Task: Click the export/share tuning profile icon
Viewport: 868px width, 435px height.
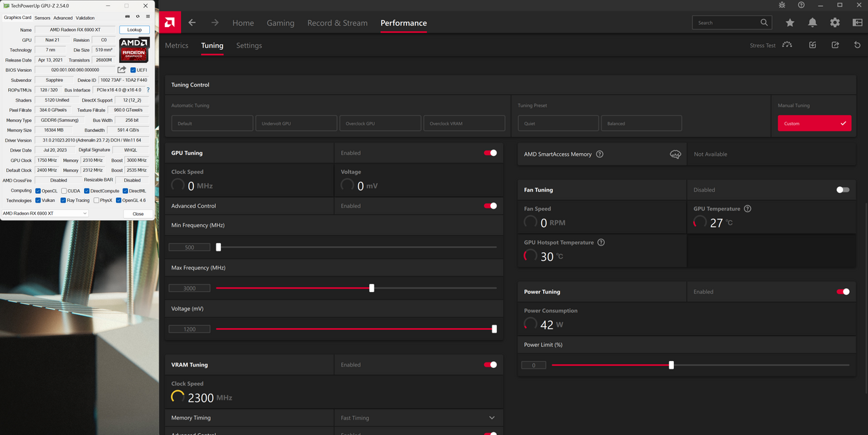Action: click(835, 45)
